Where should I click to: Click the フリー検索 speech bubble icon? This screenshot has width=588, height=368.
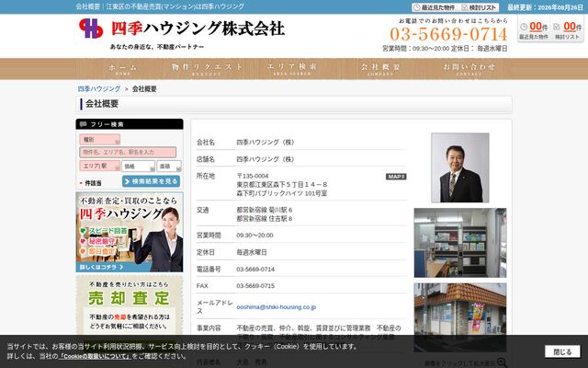click(84, 124)
